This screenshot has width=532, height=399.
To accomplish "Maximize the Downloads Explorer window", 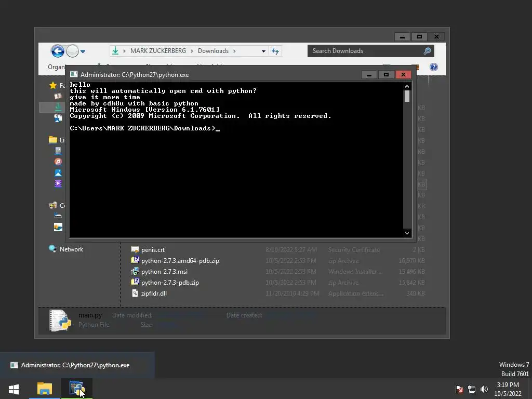I will tap(419, 37).
